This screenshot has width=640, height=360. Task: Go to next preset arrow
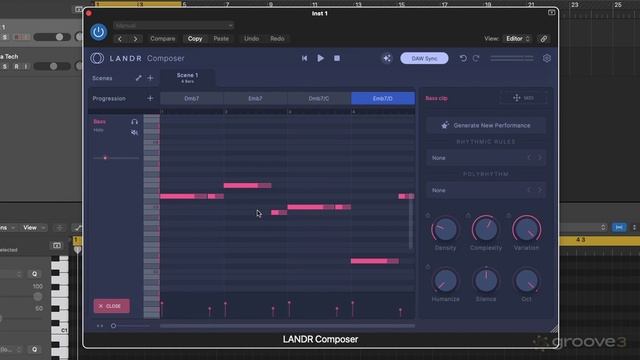click(135, 39)
